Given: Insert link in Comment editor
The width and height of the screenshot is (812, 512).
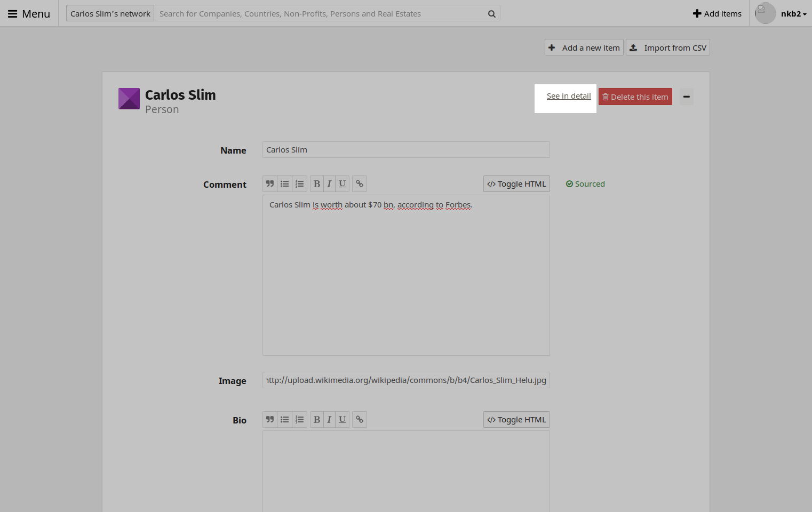Looking at the screenshot, I should [360, 184].
